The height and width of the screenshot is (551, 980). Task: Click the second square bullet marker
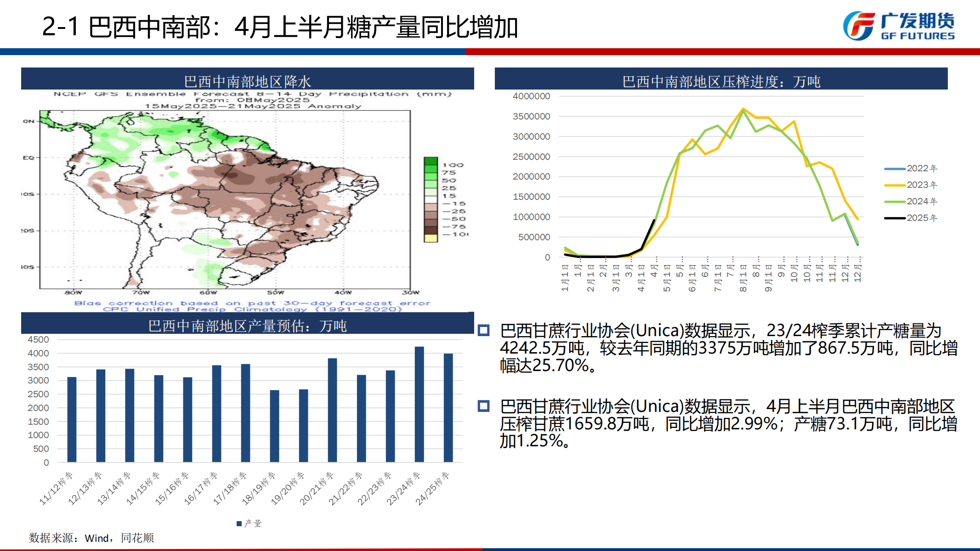click(483, 406)
